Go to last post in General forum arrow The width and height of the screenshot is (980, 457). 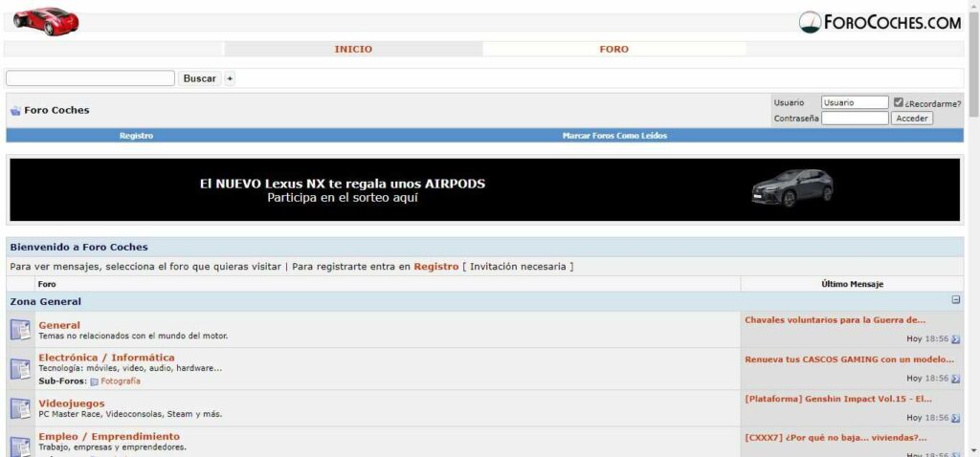tap(955, 339)
